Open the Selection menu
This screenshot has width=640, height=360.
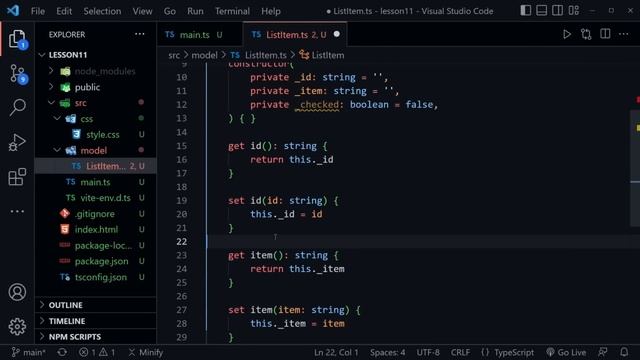(x=102, y=11)
